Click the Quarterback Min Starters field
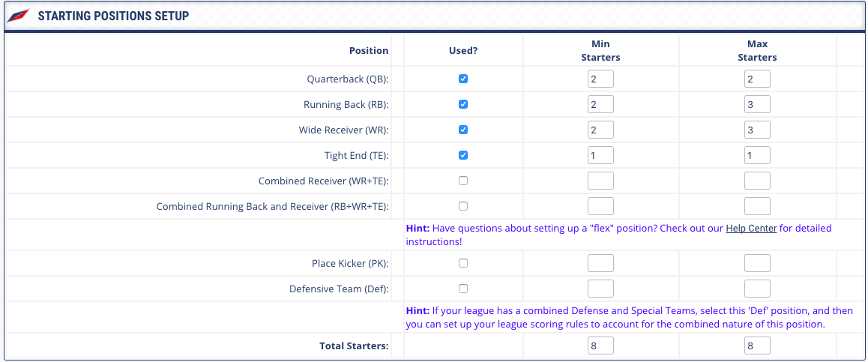868x362 pixels. [x=600, y=79]
